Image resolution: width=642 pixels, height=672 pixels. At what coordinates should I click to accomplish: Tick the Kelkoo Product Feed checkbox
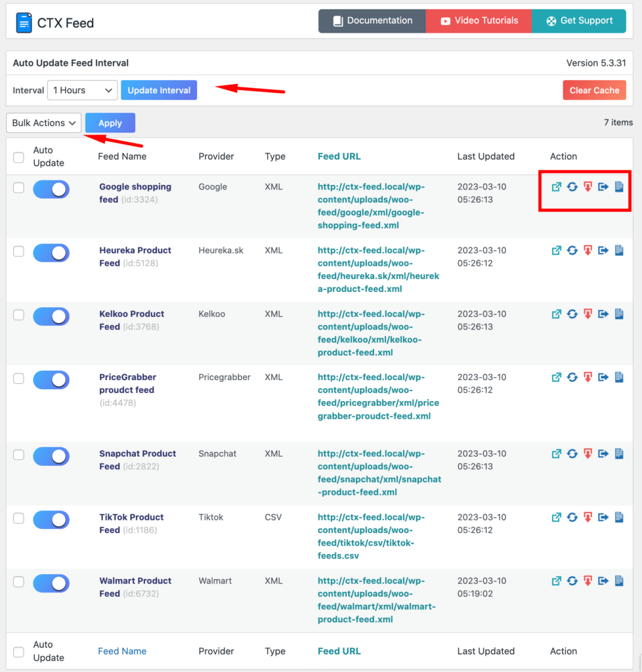click(18, 315)
